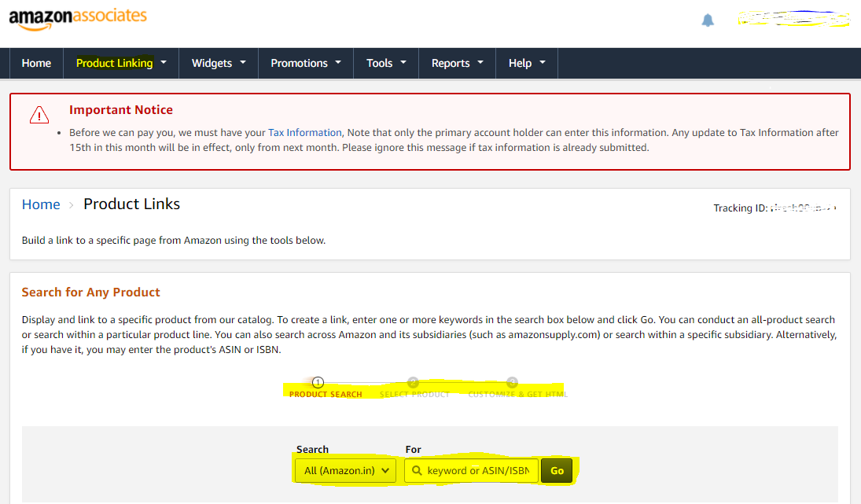This screenshot has width=861, height=504.
Task: Click the step 2 Select Product circle
Action: coord(413,382)
